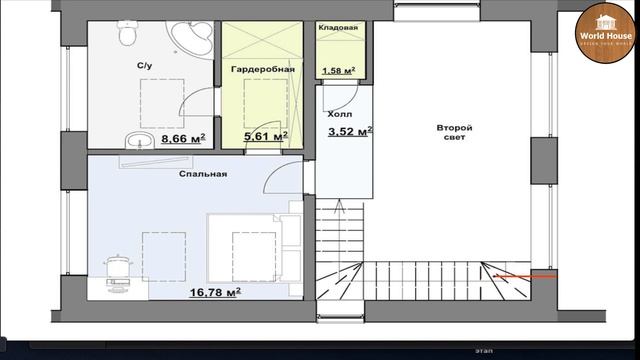
Task: Click the '3,52 м²' area value
Action: 350,131
